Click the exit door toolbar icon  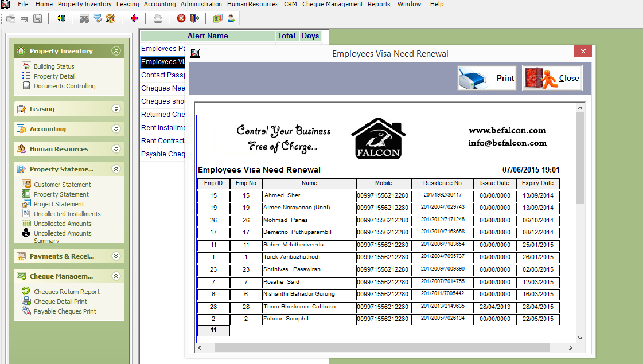tap(194, 18)
